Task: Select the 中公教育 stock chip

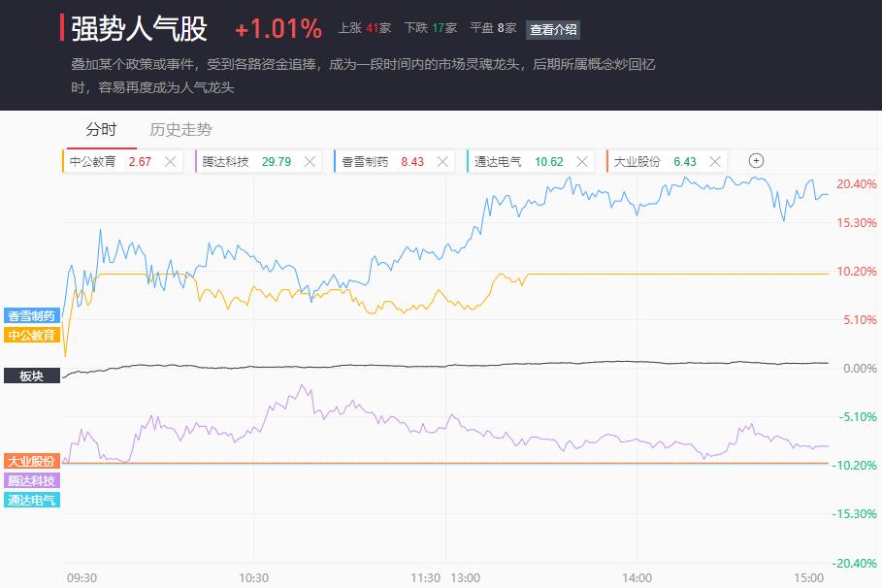Action: click(x=93, y=162)
